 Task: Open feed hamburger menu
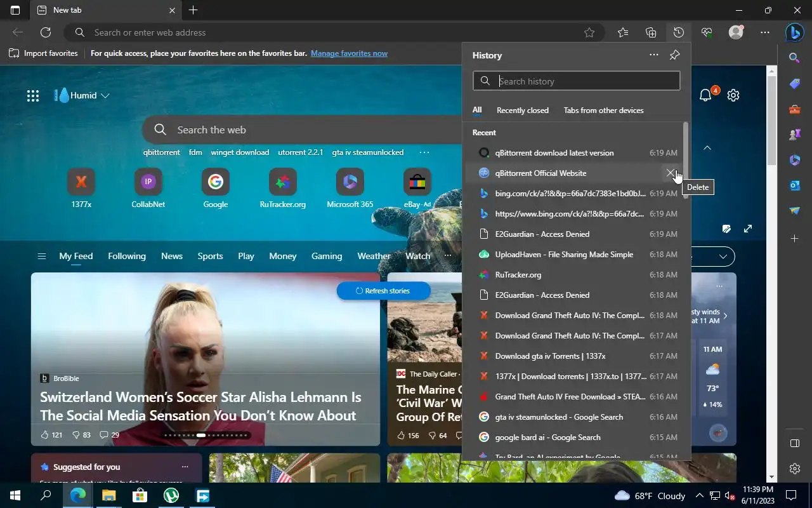pos(42,257)
